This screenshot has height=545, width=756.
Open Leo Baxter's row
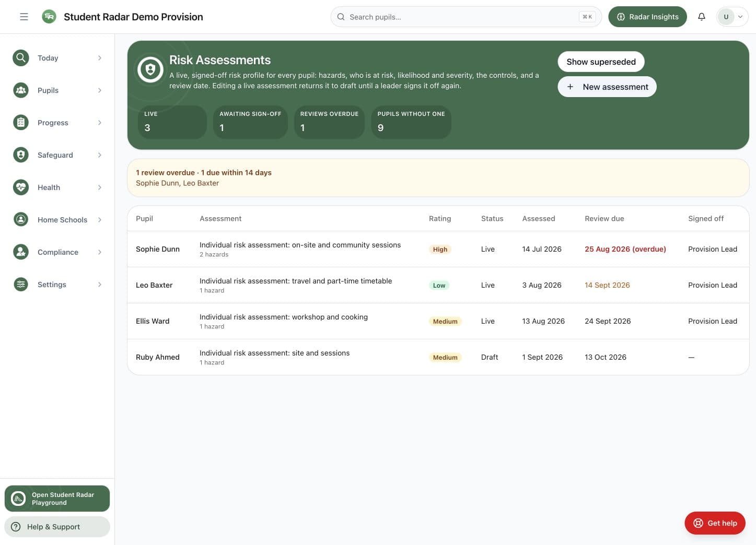point(438,285)
